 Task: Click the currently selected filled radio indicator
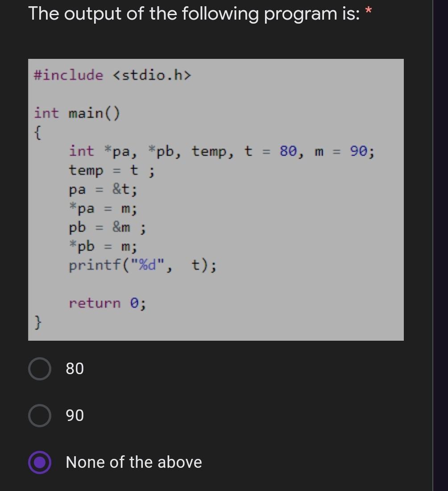[x=39, y=462]
